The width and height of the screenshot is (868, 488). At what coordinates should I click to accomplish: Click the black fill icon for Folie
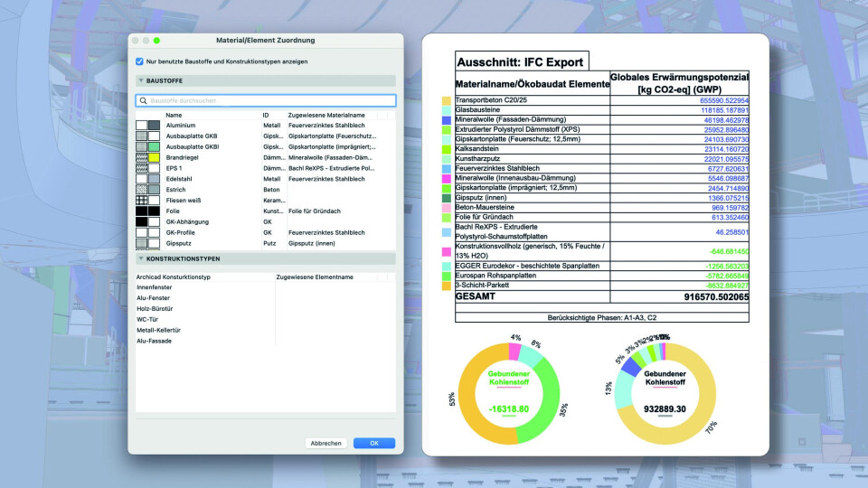142,211
